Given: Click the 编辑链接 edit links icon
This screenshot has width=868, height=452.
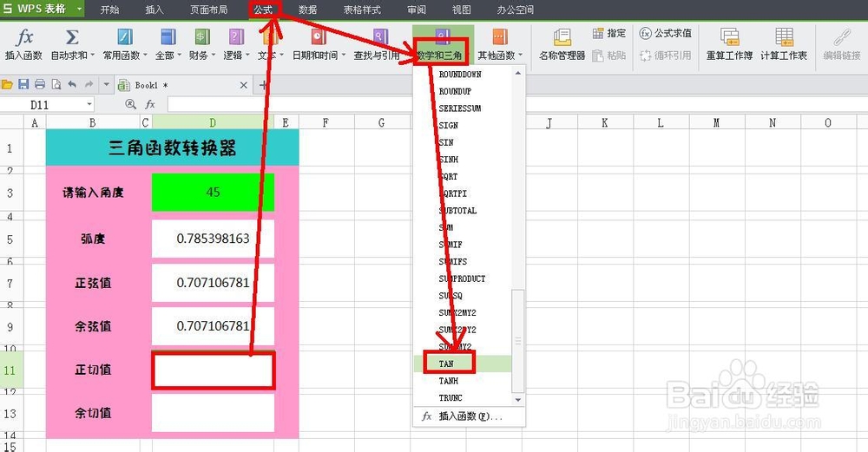Looking at the screenshot, I should (842, 37).
